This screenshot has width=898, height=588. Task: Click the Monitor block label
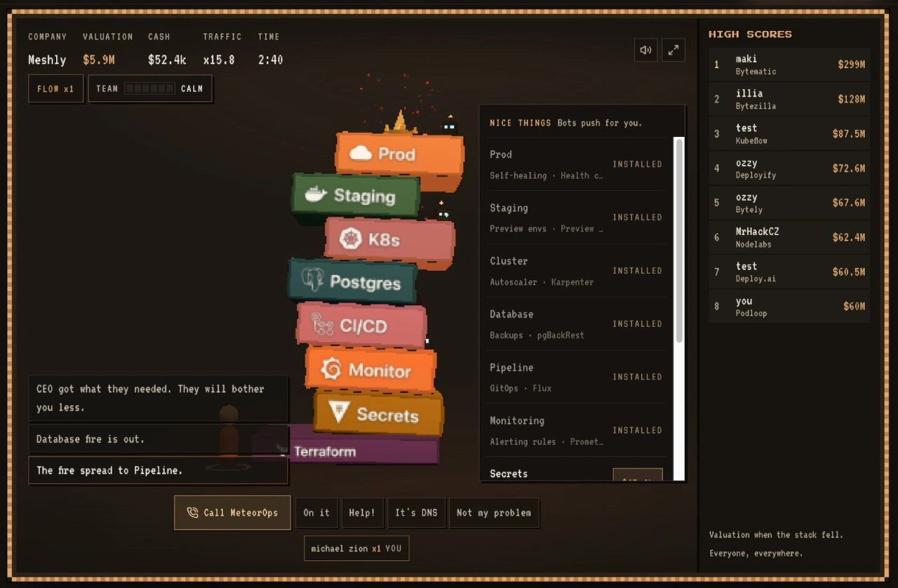(380, 370)
